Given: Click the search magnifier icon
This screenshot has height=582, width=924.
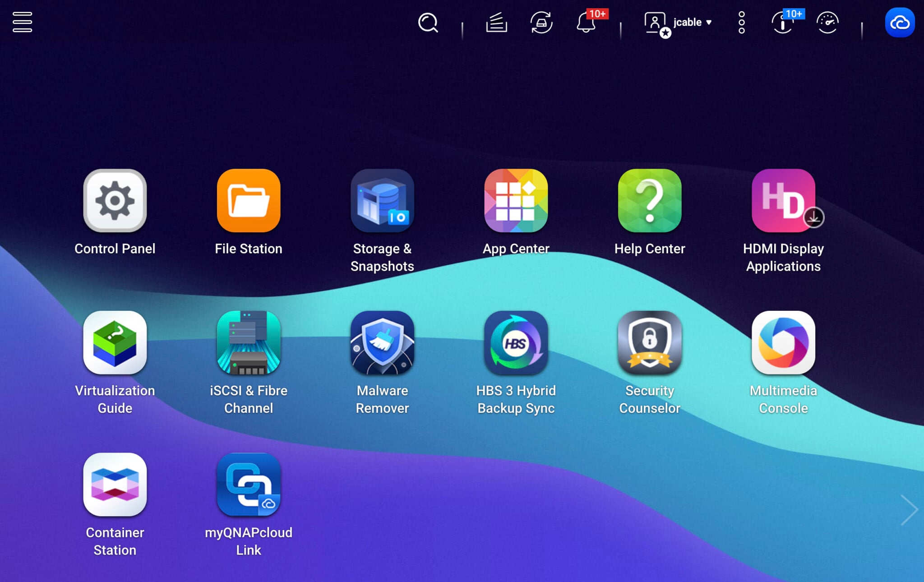Looking at the screenshot, I should coord(428,23).
